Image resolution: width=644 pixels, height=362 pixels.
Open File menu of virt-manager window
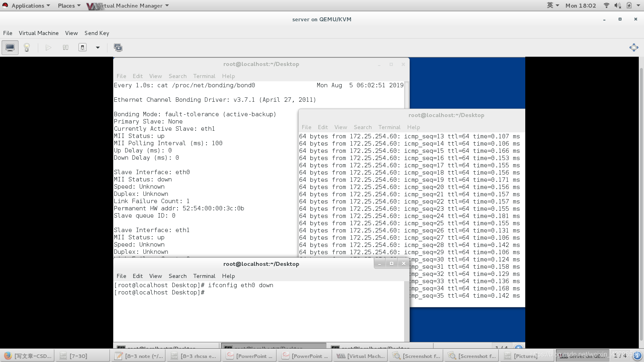click(8, 33)
